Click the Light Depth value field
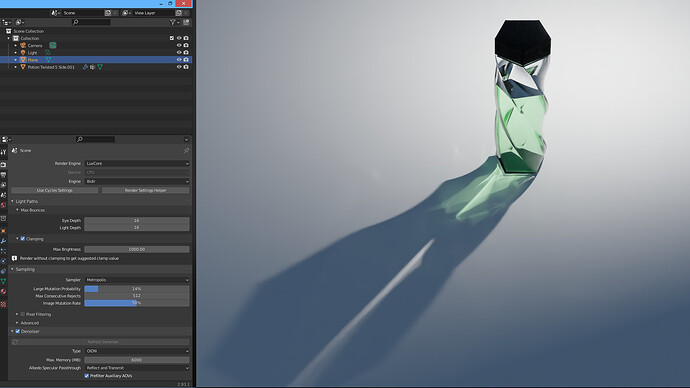Screen dimensions: 690x388 (x=137, y=227)
